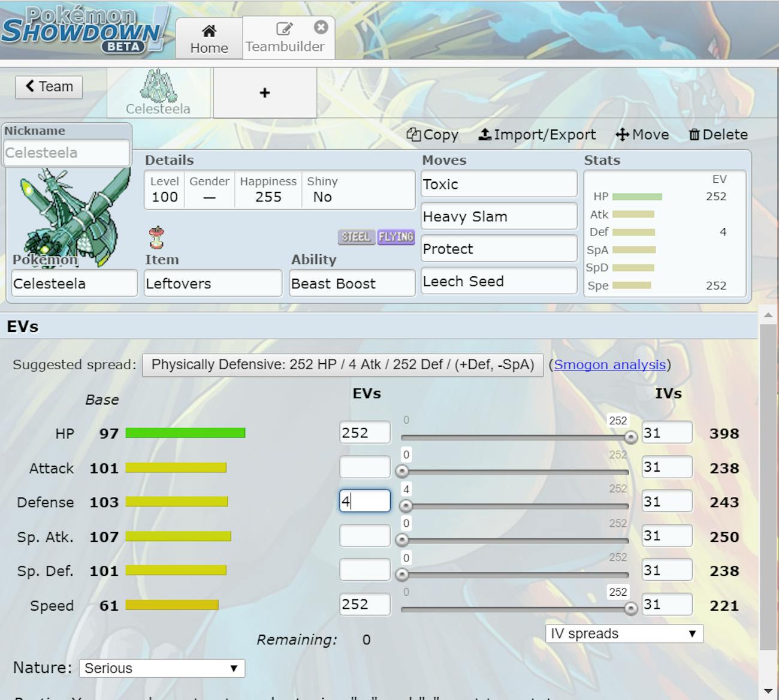Click the Sp. Def. EV slider handle
This screenshot has height=700, width=779.
[x=401, y=575]
